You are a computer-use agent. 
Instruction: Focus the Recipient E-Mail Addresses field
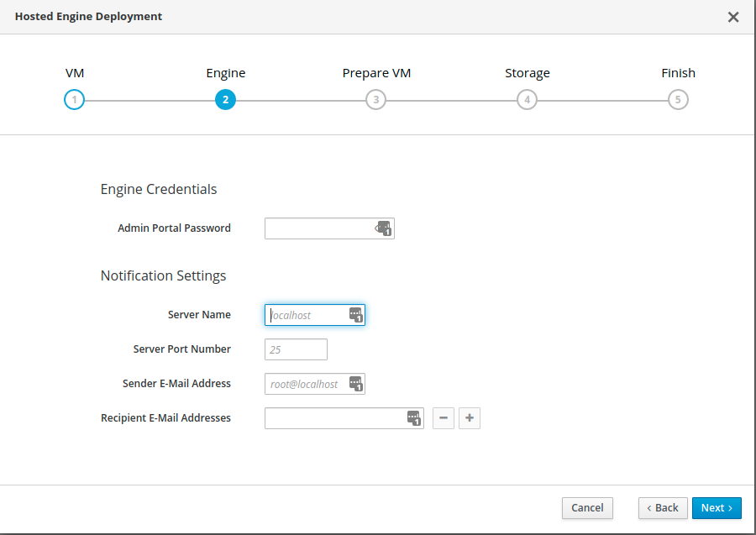[334, 418]
